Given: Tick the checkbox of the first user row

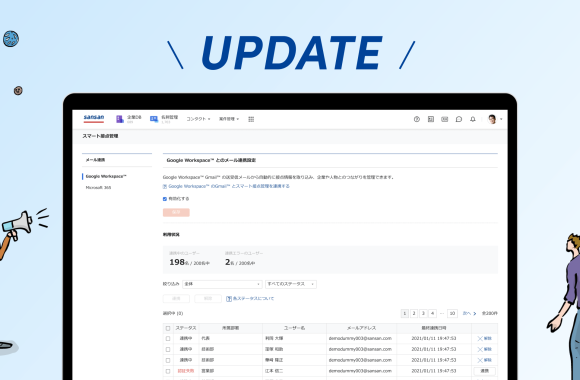Looking at the screenshot, I should click(168, 339).
